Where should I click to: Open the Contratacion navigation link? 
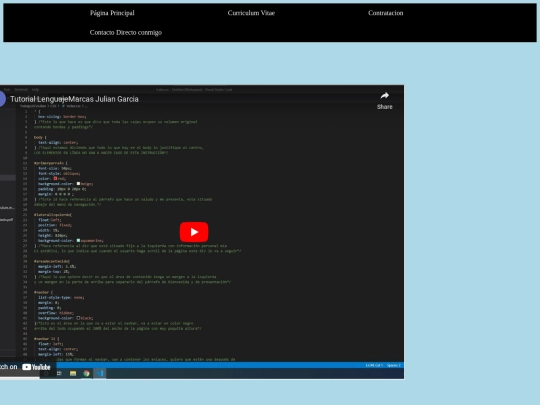(385, 13)
